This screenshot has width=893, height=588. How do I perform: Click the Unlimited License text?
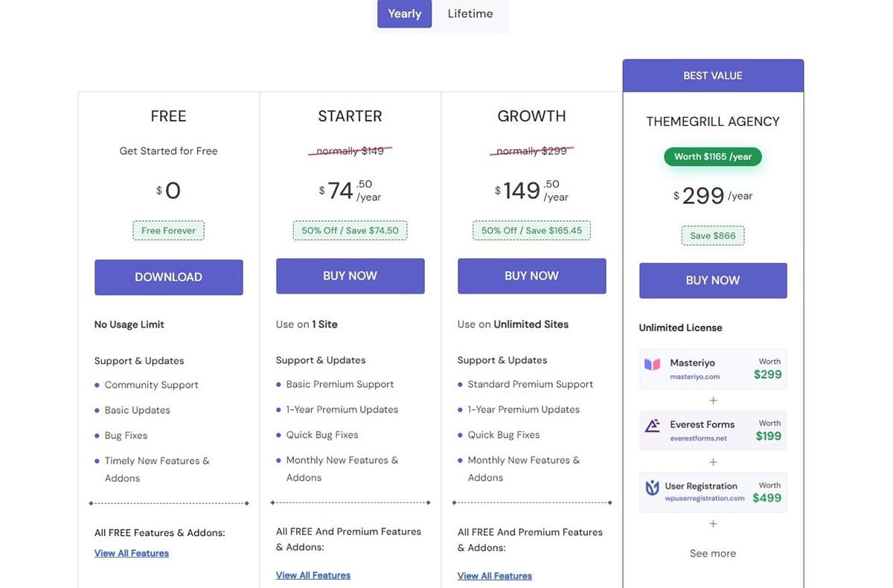(681, 327)
